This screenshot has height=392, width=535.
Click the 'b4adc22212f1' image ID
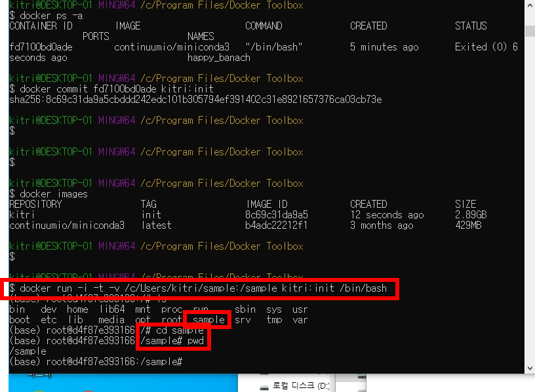[x=277, y=225]
